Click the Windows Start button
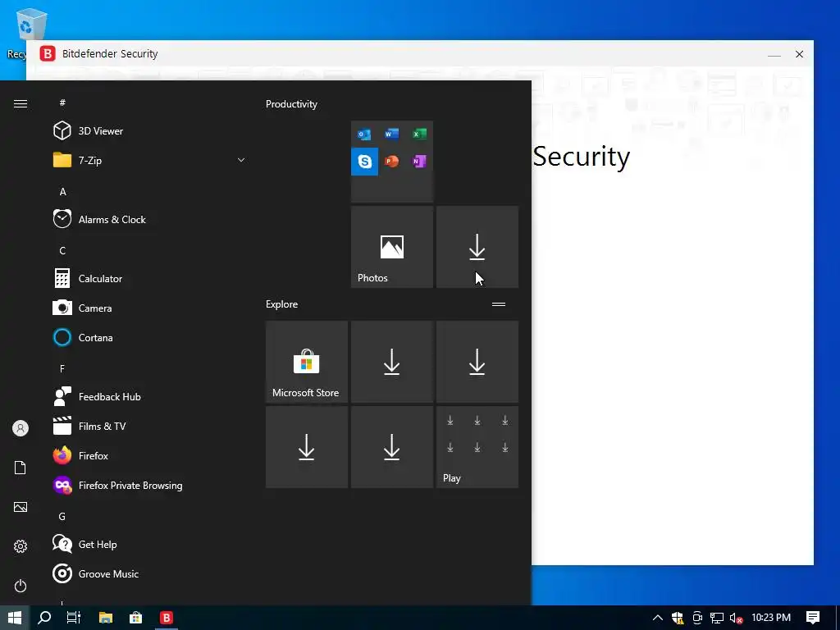840x630 pixels. coord(15,618)
